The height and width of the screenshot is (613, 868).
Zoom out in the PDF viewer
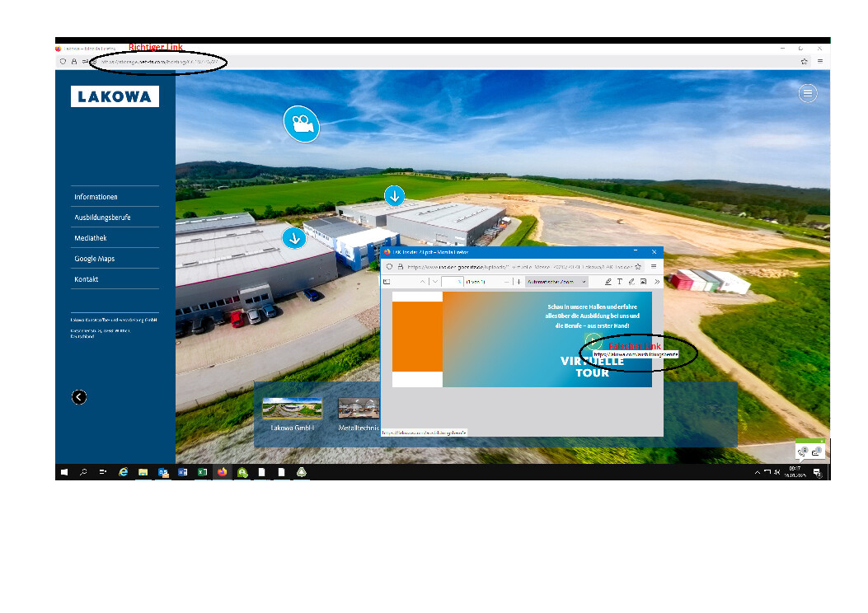click(506, 282)
